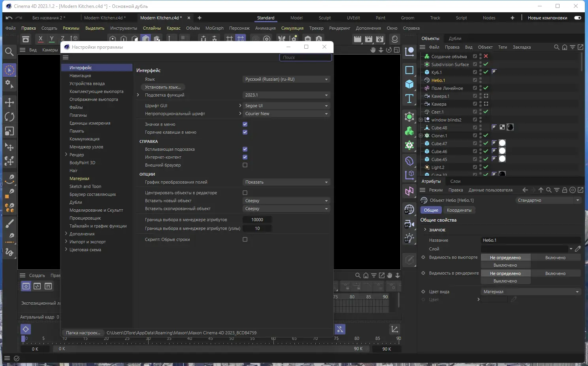Select the Move tool in left toolbar
The width and height of the screenshot is (588, 366).
point(9,102)
